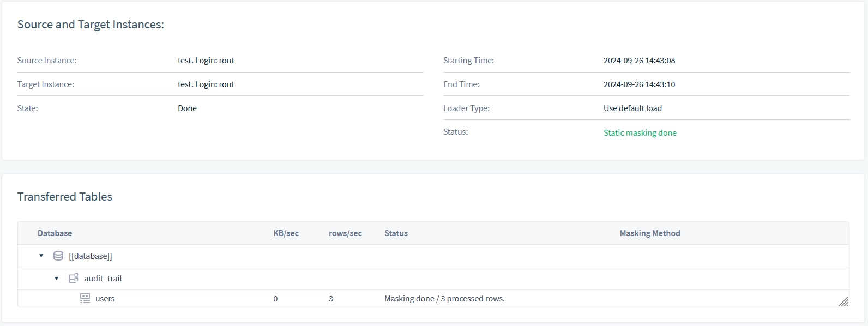868x326 pixels.
Task: Click the Source Instance value 'test. Login: root'
Action: [x=206, y=61]
